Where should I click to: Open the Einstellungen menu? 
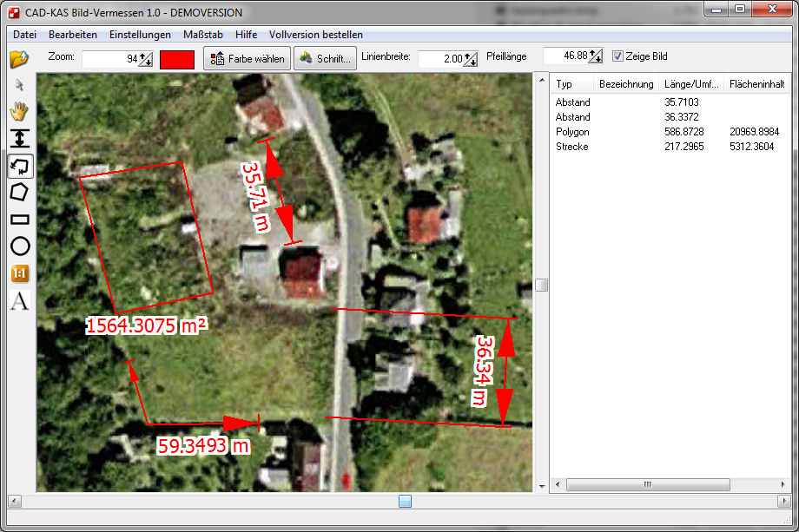tap(140, 35)
